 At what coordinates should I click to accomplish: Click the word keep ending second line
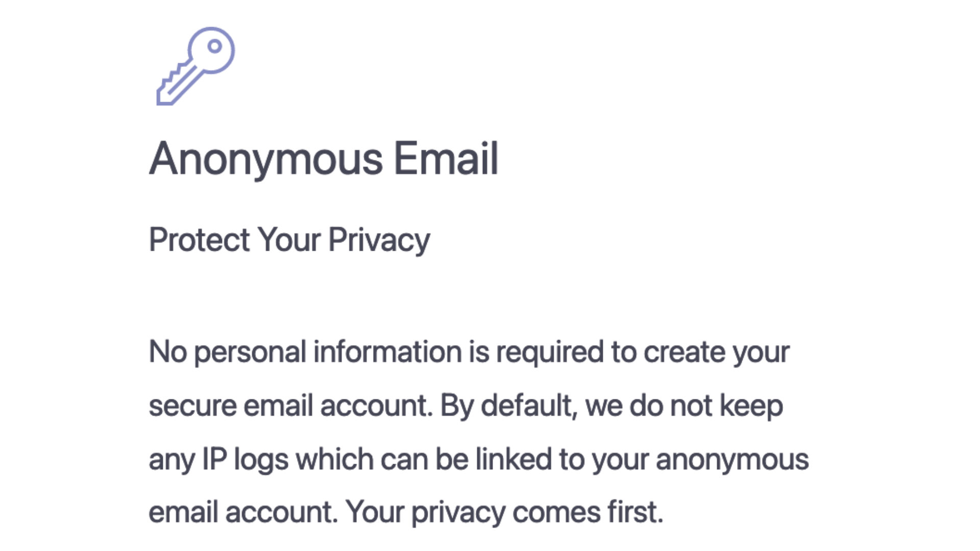tap(751, 406)
